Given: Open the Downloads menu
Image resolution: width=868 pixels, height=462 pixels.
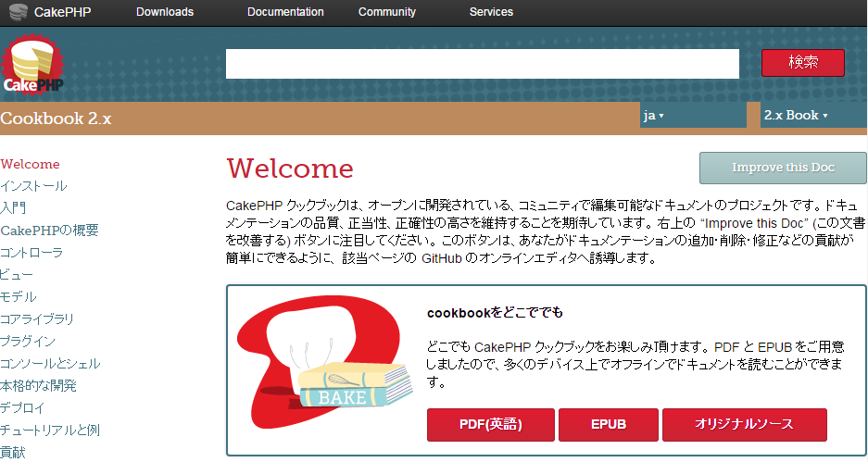Looking at the screenshot, I should click(165, 12).
